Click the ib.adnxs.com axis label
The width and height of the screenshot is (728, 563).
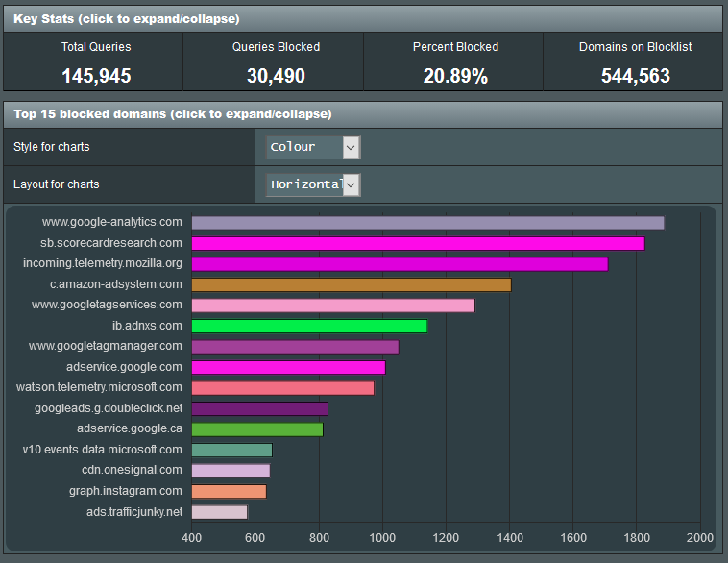(147, 326)
